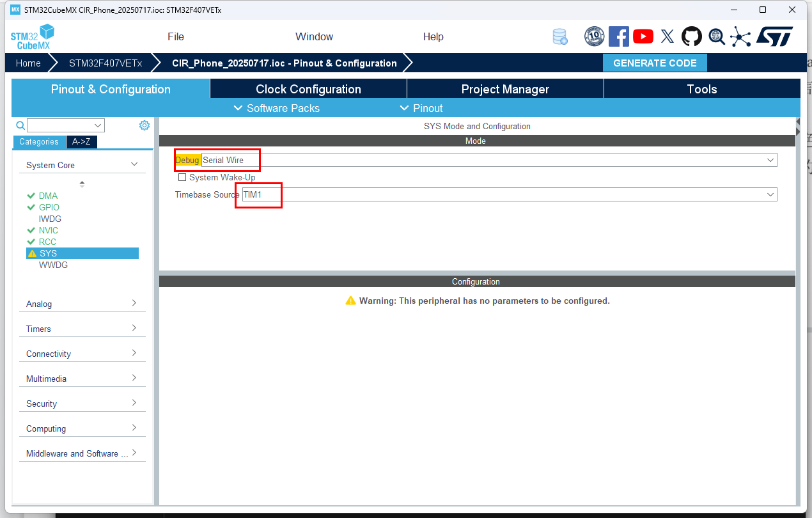Select SYS in System Core list
The height and width of the screenshot is (518, 812).
click(x=82, y=253)
